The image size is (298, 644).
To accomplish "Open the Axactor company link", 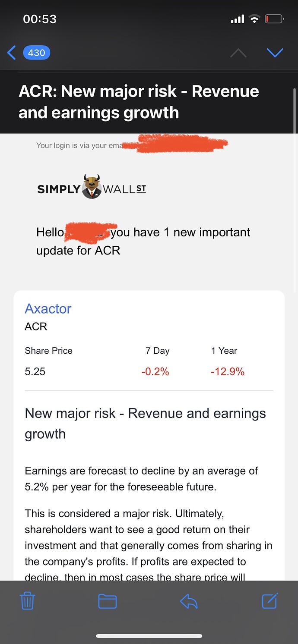I will coord(48,308).
